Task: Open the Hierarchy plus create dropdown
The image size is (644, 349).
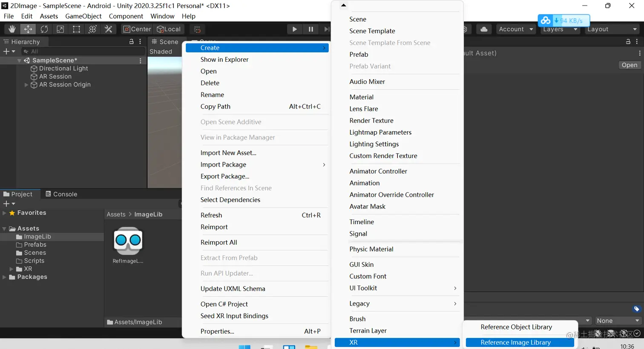Action: tap(9, 51)
